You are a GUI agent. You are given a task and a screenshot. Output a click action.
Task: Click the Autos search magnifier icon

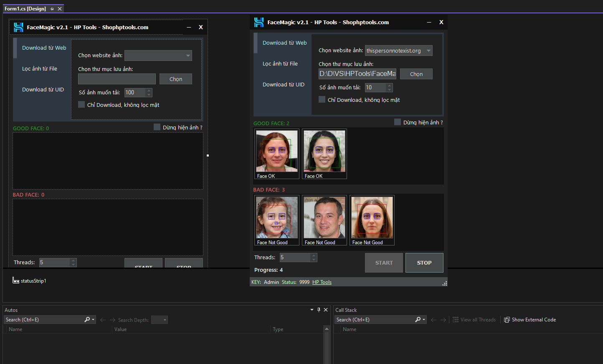pos(87,320)
